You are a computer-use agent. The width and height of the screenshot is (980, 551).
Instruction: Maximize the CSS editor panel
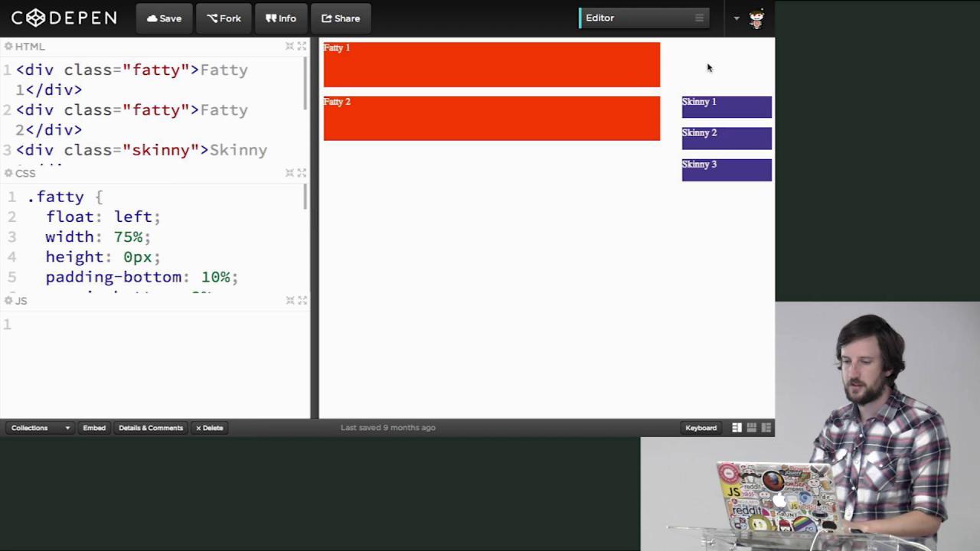pos(302,173)
